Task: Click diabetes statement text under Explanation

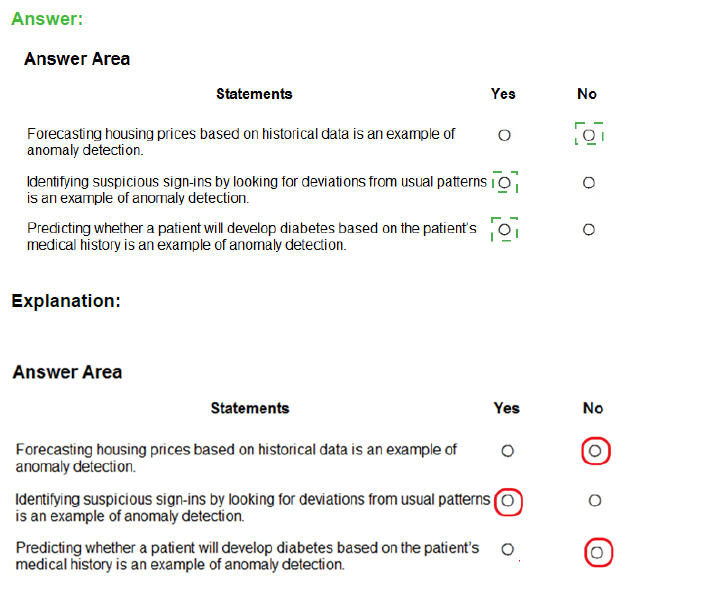Action: tap(247, 556)
